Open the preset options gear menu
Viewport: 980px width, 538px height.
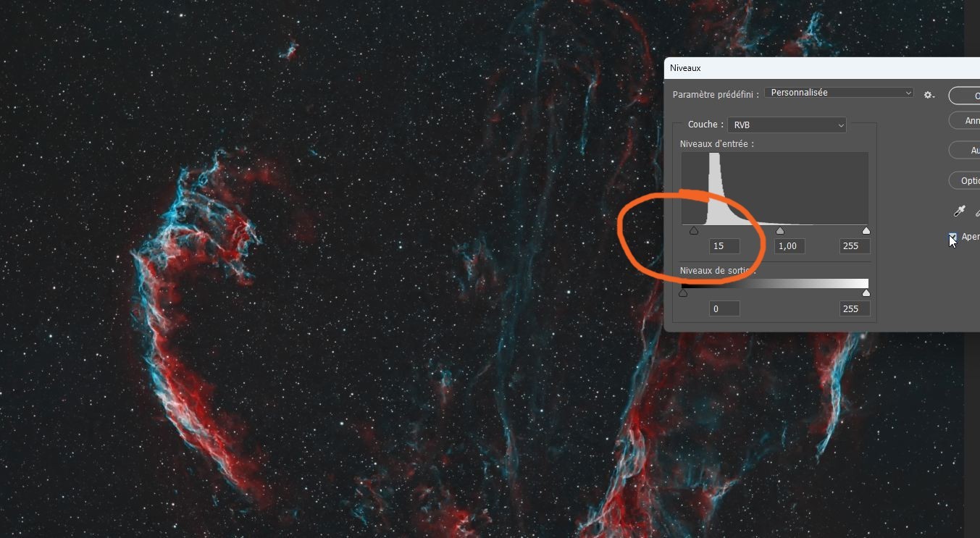pos(929,95)
